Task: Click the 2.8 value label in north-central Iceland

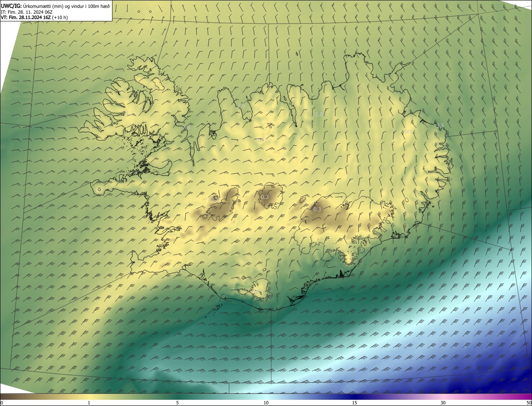Action: tap(319, 114)
